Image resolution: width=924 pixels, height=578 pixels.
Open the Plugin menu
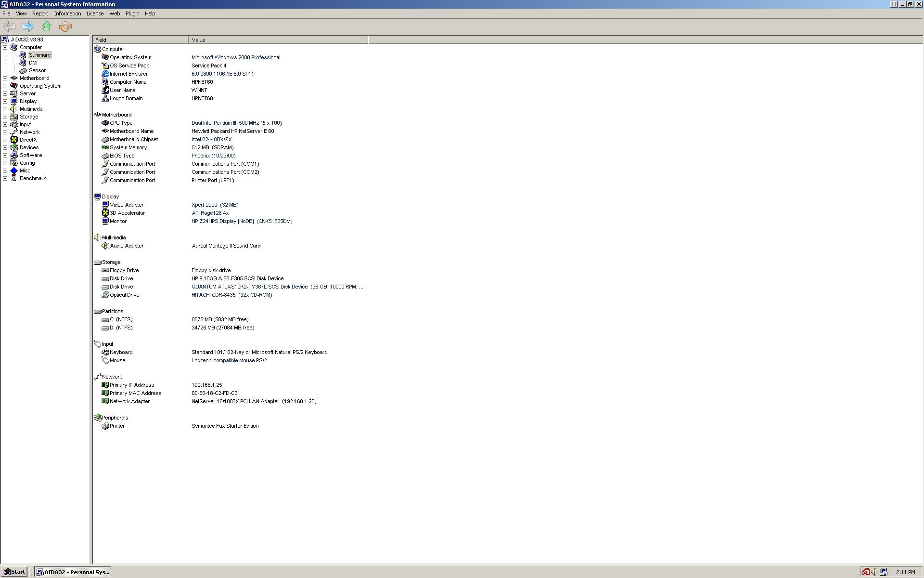coord(132,13)
